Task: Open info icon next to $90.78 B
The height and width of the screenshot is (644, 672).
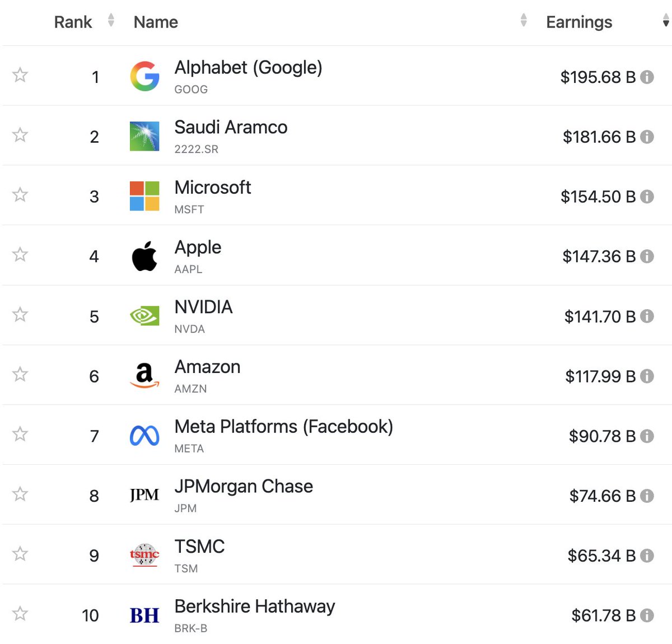Action: click(647, 436)
